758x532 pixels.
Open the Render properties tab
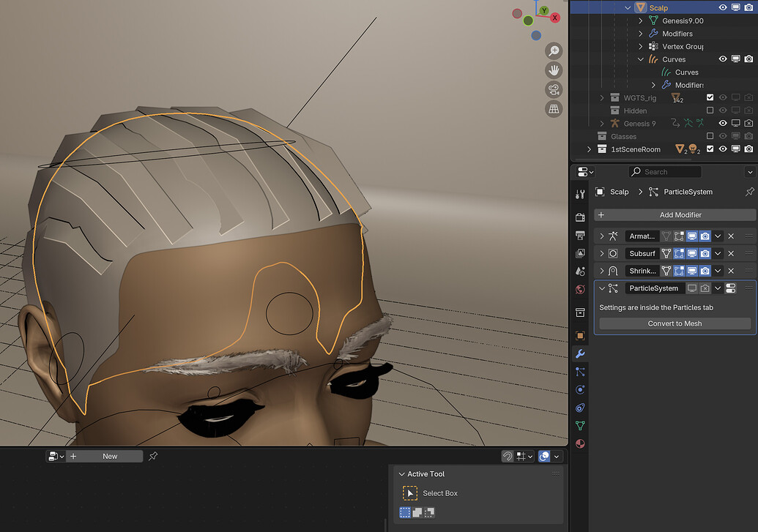[x=580, y=217]
